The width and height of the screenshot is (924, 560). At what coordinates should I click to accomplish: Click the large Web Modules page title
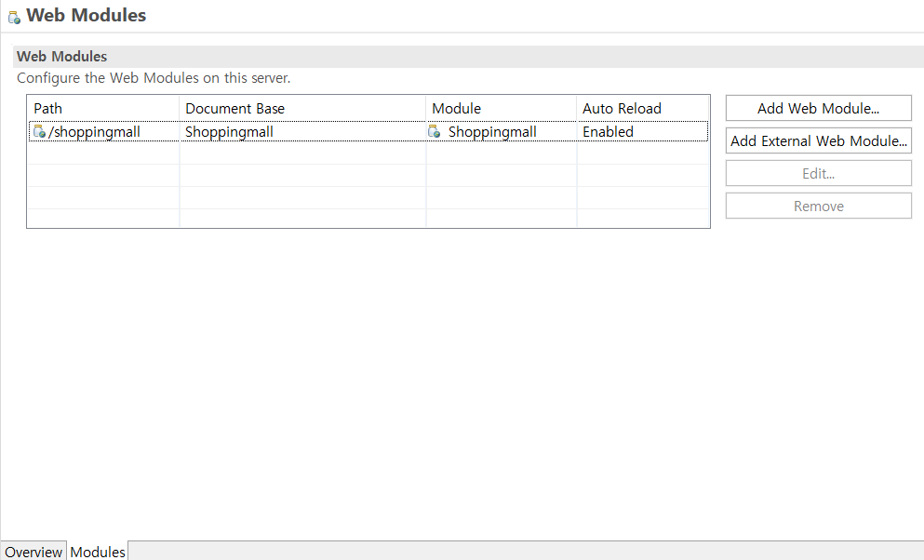pos(86,15)
